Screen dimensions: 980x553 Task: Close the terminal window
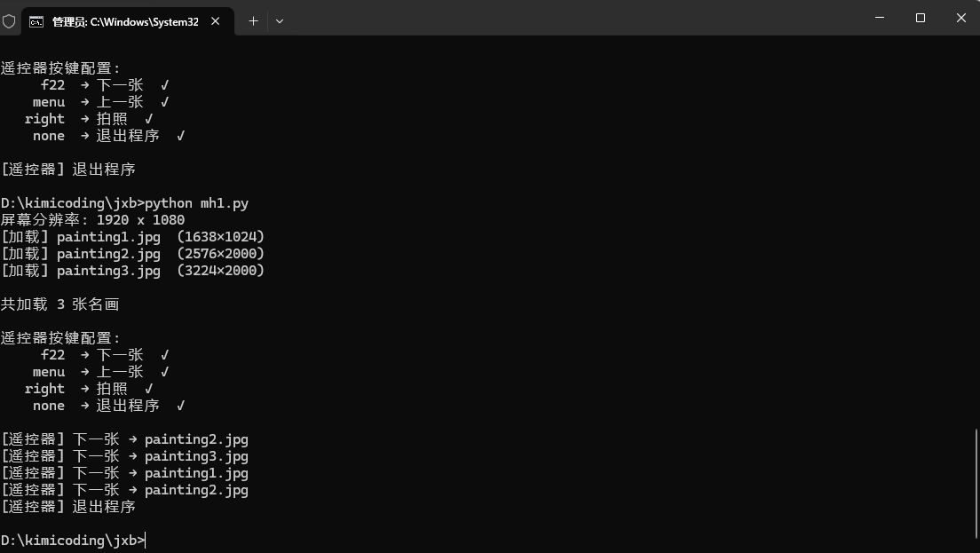(x=960, y=18)
